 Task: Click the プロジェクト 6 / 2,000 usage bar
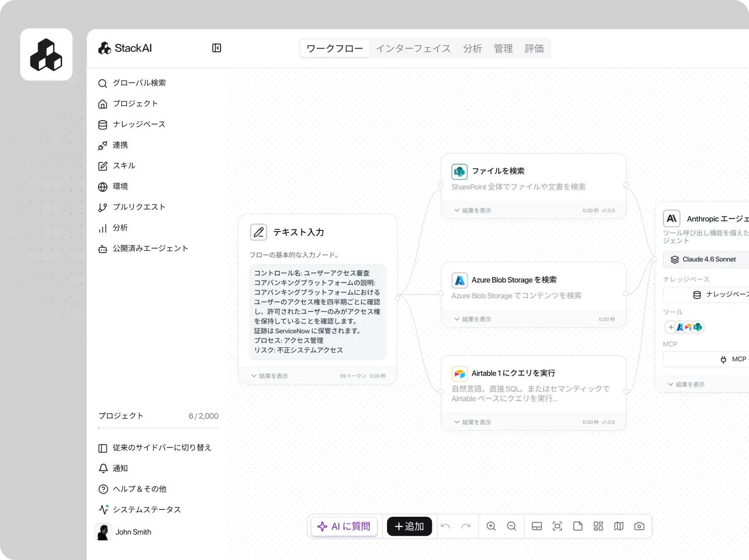pyautogui.click(x=158, y=428)
